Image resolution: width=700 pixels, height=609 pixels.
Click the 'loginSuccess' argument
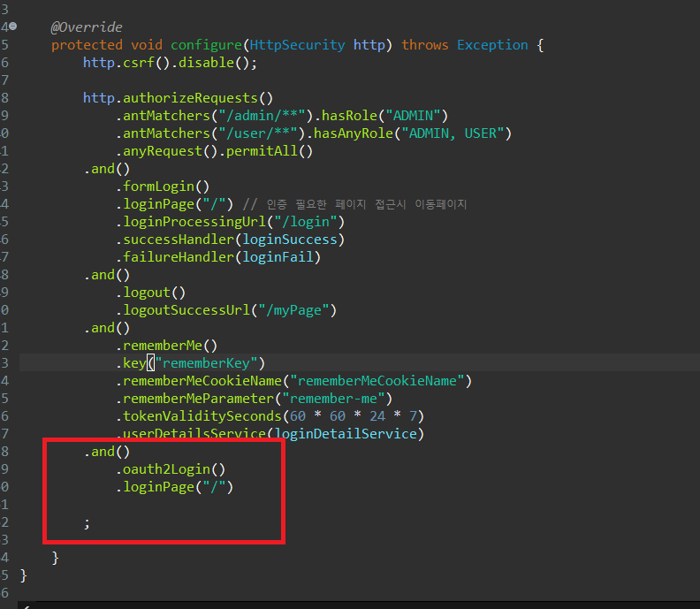[x=290, y=240]
